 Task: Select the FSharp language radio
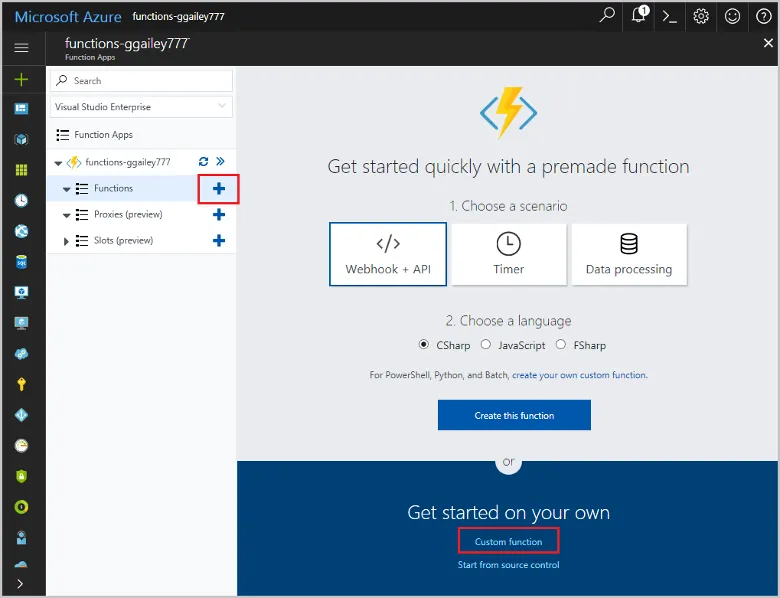coord(561,344)
